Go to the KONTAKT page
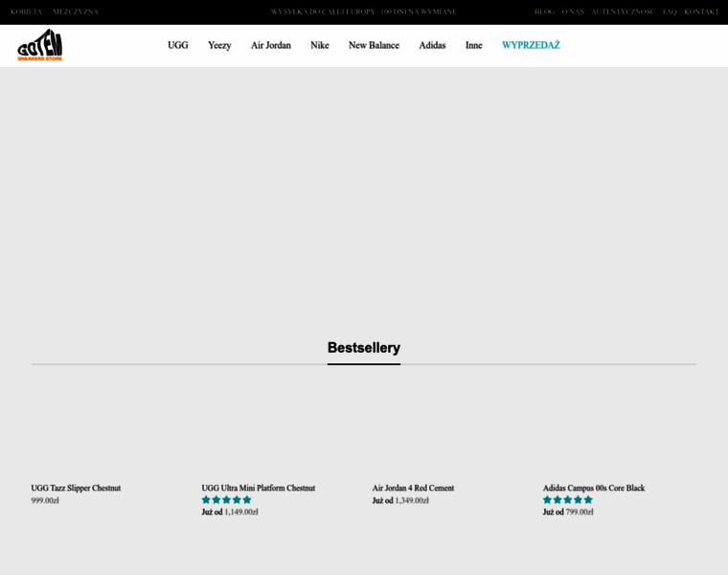Image resolution: width=728 pixels, height=575 pixels. tap(701, 11)
